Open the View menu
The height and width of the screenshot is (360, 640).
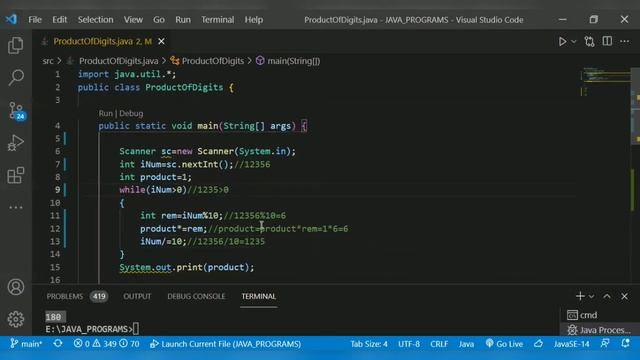pyautogui.click(x=133, y=20)
